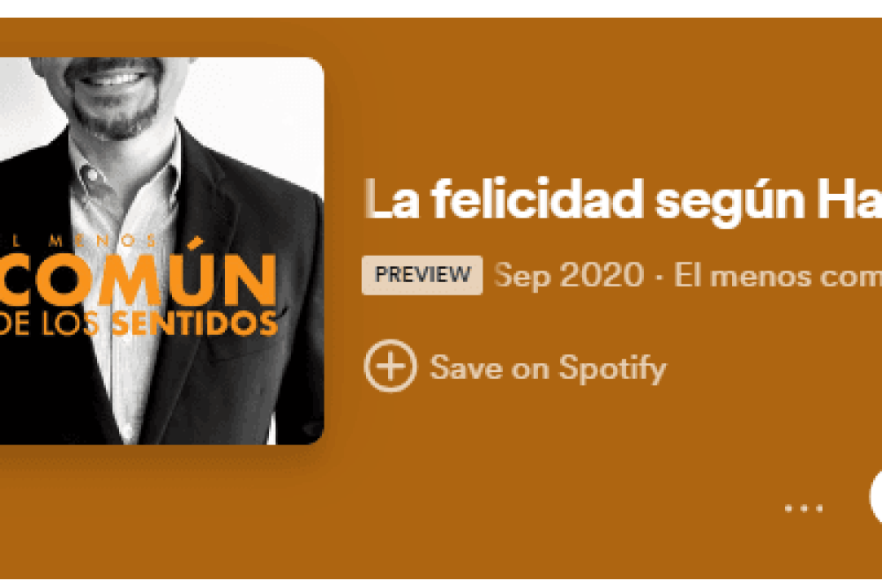Click the "Save on Spotify" text label

[x=548, y=368]
